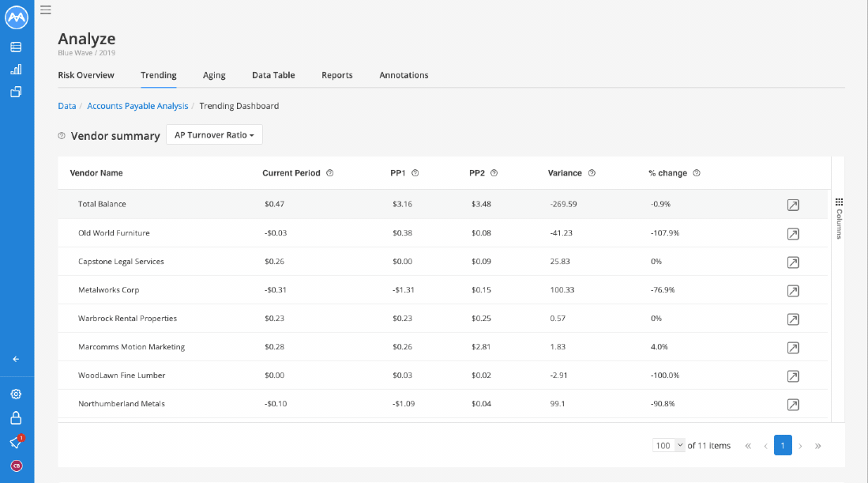Expand the Columns side panel
This screenshot has width=868, height=483.
click(x=840, y=218)
